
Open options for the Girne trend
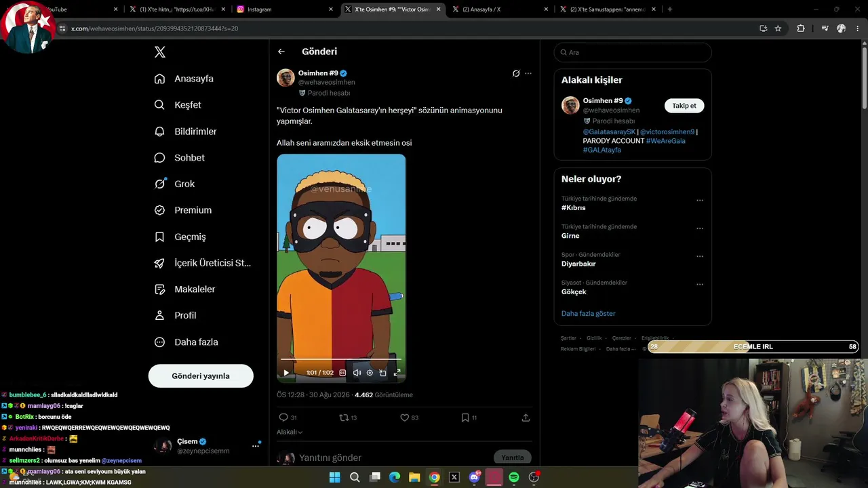tap(700, 228)
